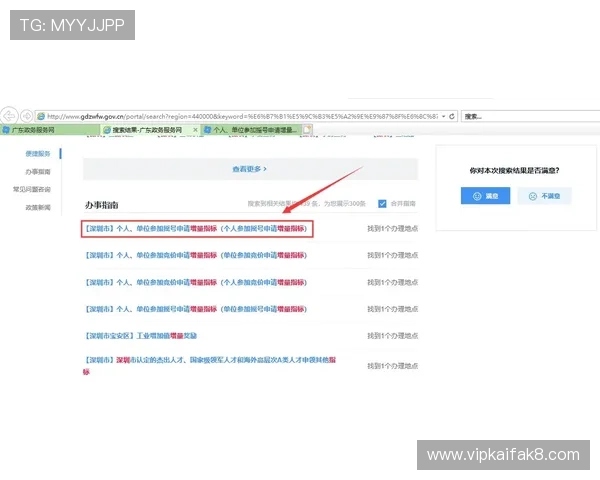Image resolution: width=600 pixels, height=480 pixels.
Task: Click the 不满意 dissatisfied button
Action: pyautogui.click(x=545, y=196)
